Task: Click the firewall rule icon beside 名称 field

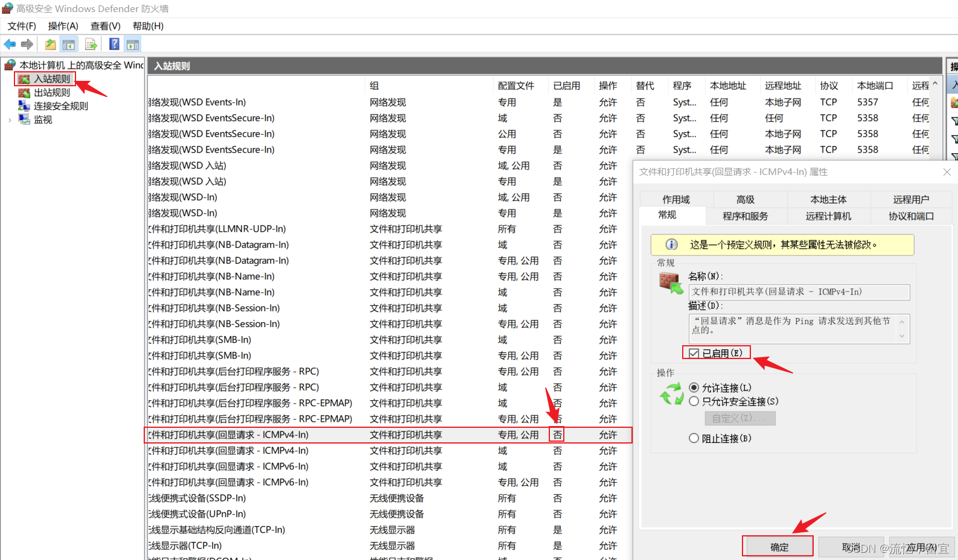Action: coord(671,282)
